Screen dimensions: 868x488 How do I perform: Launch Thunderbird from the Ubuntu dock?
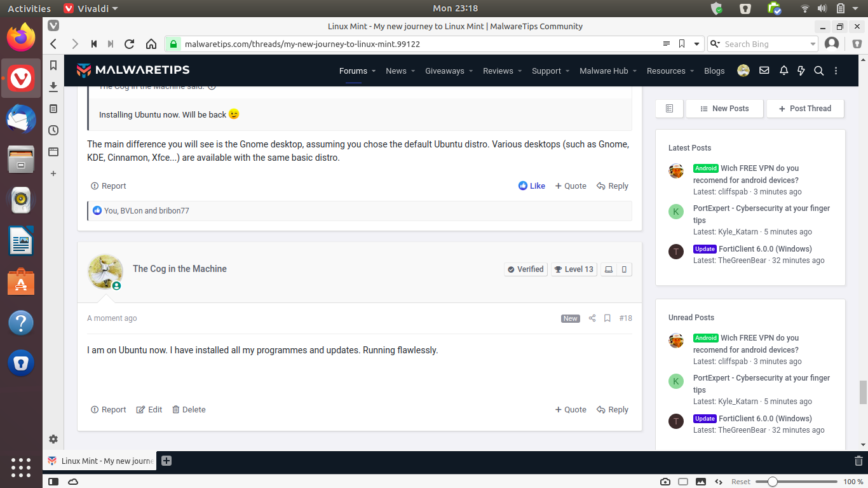tap(20, 119)
